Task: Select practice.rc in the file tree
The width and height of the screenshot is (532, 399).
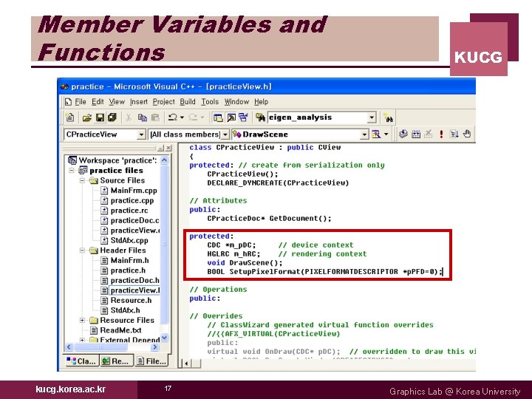Action: [x=129, y=211]
